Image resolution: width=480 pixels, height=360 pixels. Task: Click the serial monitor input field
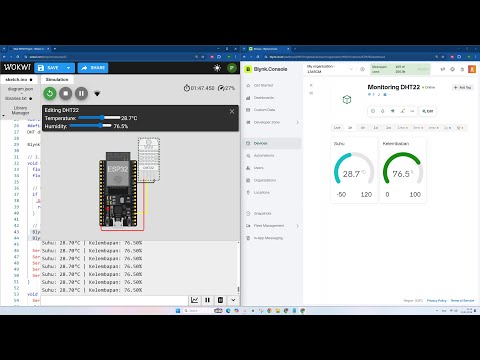click(x=114, y=300)
